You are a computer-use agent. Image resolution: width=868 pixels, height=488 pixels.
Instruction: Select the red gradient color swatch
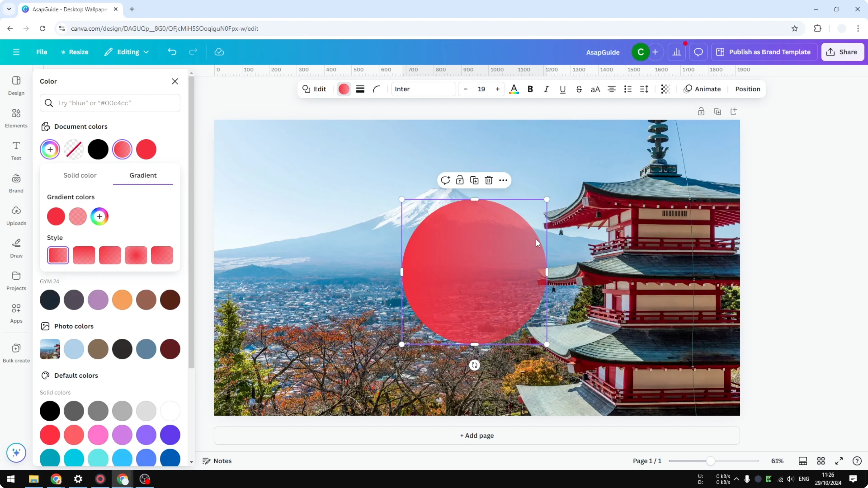(56, 216)
